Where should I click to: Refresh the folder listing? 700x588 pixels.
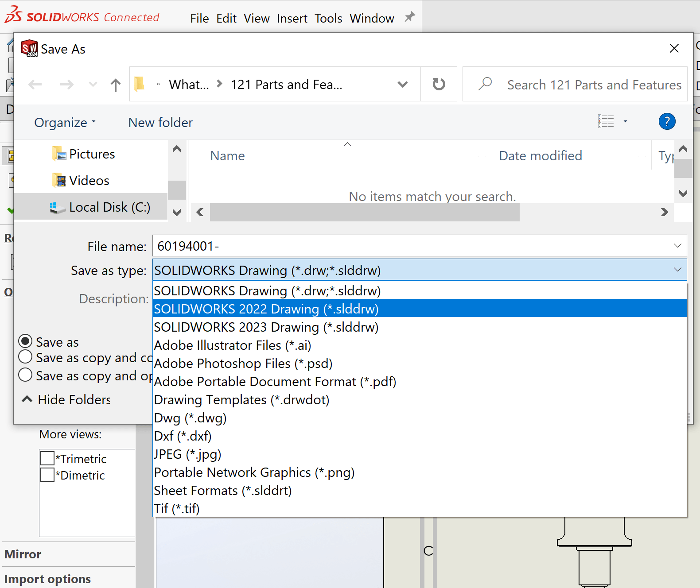pos(439,84)
